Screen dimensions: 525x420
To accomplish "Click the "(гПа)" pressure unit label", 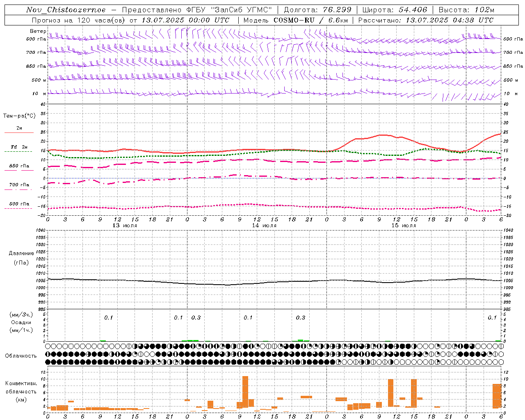I will click(21, 262).
